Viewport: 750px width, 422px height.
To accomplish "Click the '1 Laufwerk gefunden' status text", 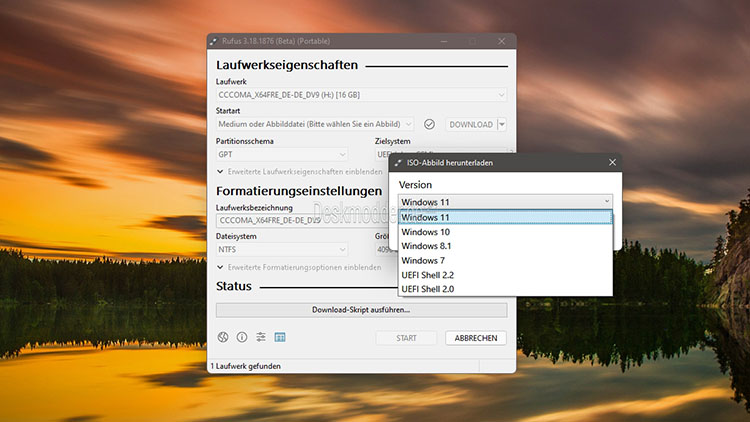I will 246,366.
